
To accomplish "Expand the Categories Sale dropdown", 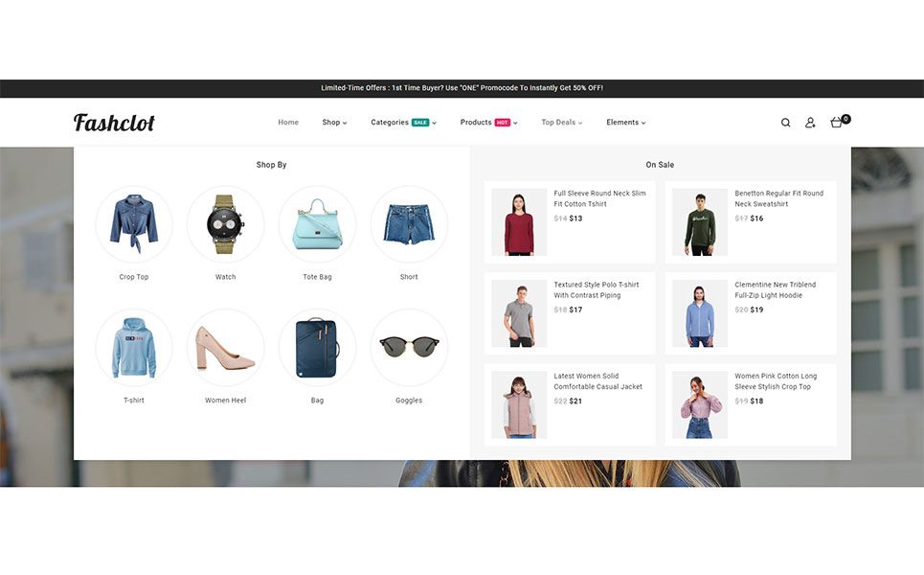I will click(403, 123).
